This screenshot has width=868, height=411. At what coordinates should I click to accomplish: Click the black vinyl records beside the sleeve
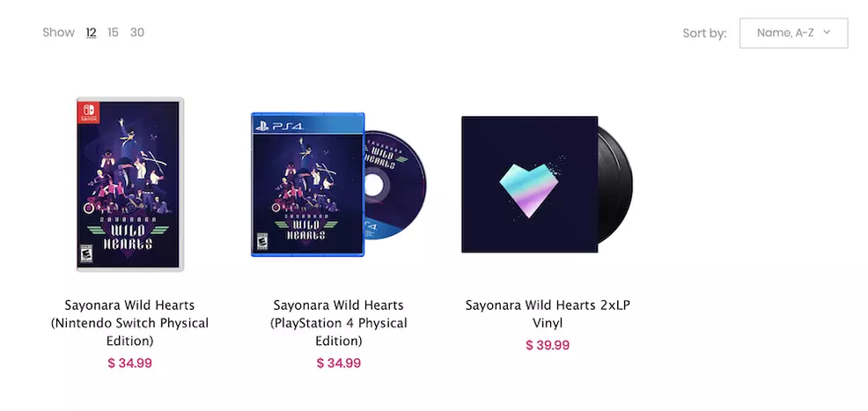(x=615, y=185)
